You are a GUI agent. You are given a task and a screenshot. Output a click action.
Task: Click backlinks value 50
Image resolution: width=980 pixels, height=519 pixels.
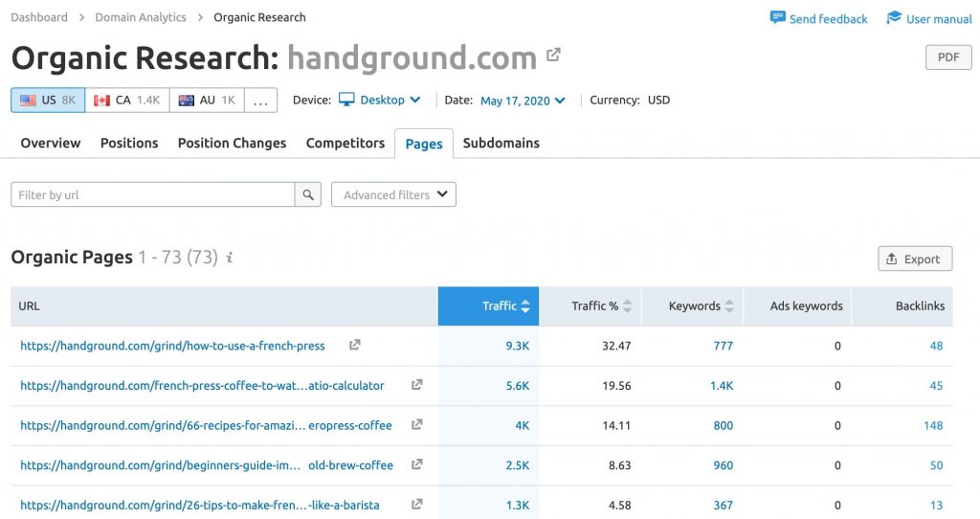point(936,465)
